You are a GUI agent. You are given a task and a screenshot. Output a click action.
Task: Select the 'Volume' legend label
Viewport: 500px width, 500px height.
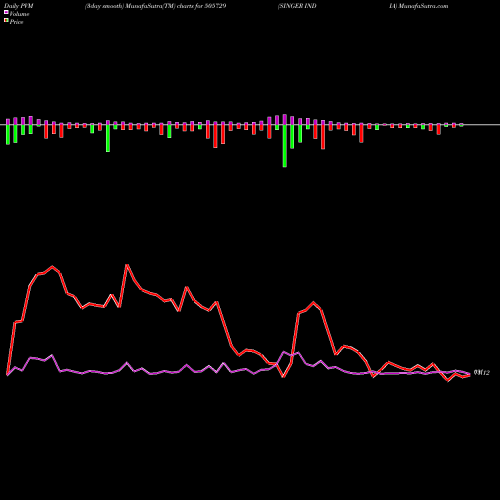[19, 14]
